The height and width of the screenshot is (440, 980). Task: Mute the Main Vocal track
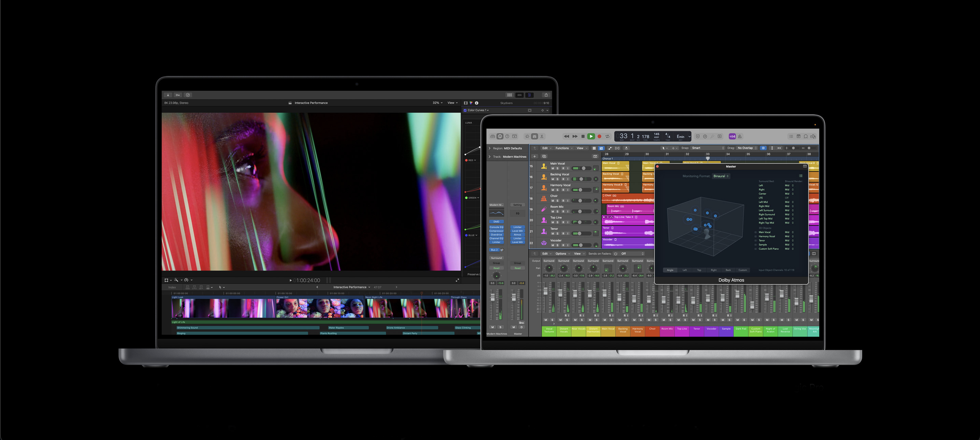[x=552, y=168]
